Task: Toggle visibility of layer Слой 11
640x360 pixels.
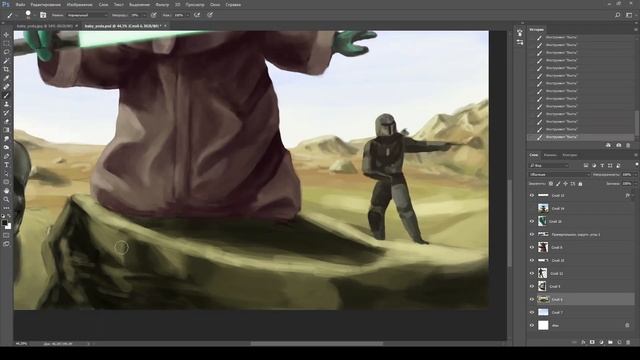Action: point(532,273)
